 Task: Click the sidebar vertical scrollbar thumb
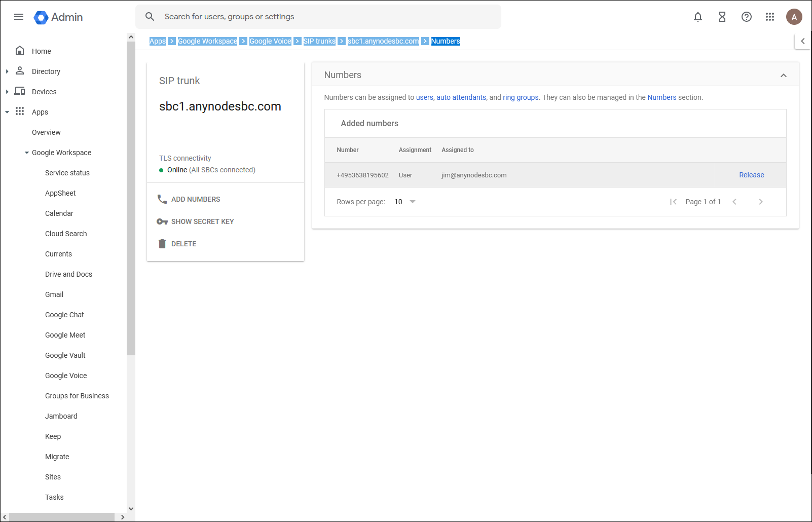[x=131, y=198]
